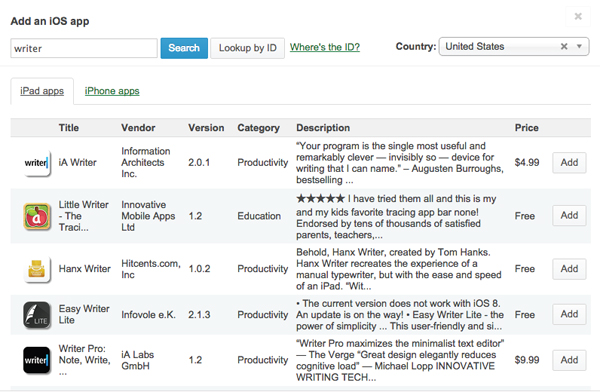Click vendor Hitcents.com, Inc
The image size is (600, 392).
coord(151,269)
